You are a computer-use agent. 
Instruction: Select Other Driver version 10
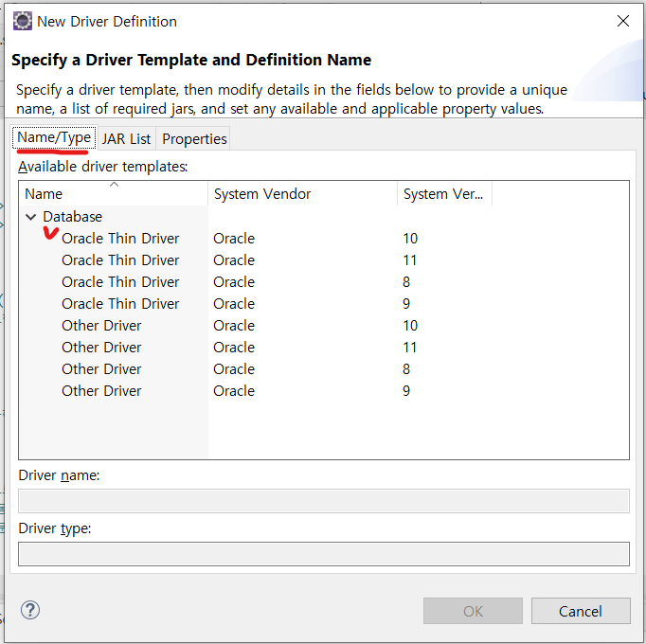coord(101,326)
